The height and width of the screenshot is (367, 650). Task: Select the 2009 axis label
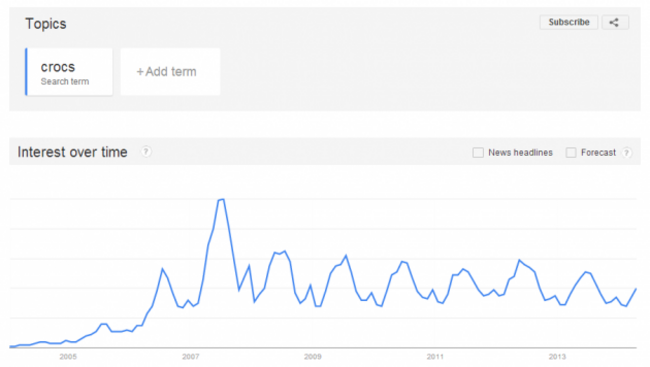pyautogui.click(x=313, y=357)
